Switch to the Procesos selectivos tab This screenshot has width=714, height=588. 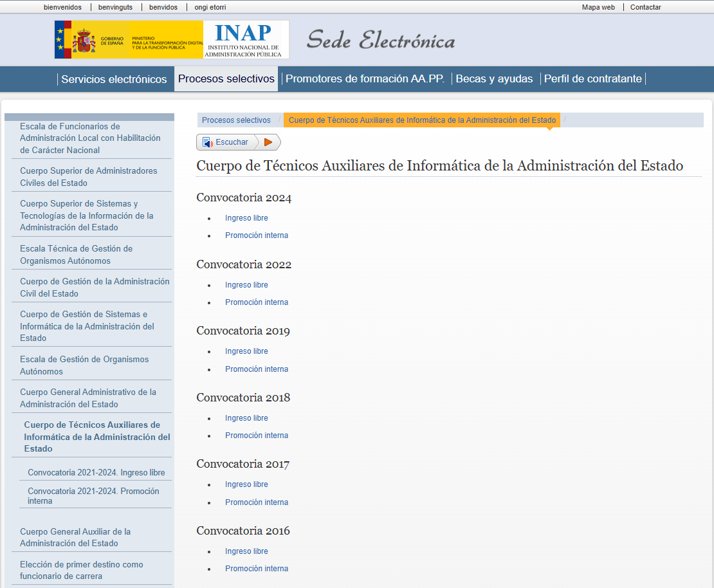coord(226,78)
